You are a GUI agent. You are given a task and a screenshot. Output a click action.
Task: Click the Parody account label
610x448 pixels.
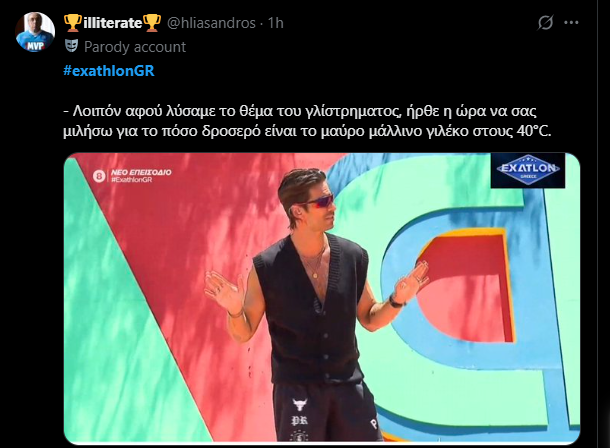point(135,47)
